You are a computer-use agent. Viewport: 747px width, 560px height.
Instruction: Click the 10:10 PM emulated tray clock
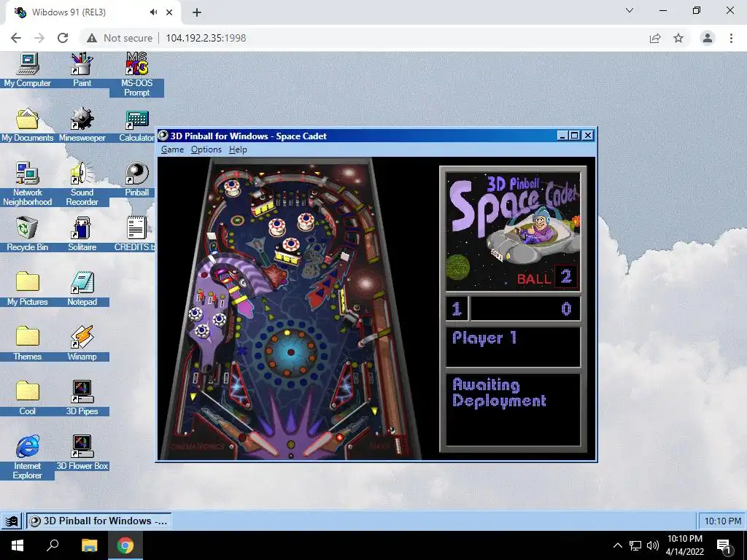[722, 521]
